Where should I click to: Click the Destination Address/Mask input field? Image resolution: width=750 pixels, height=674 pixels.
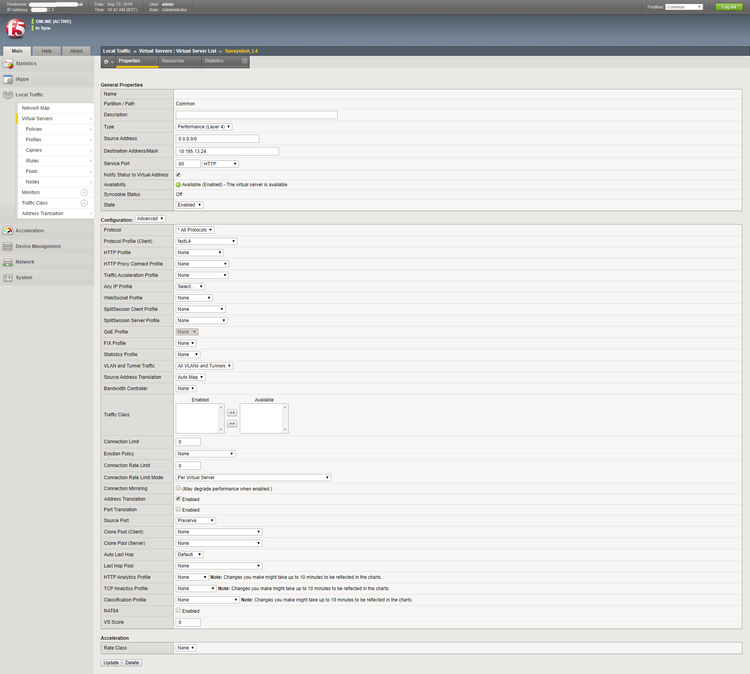[227, 151]
